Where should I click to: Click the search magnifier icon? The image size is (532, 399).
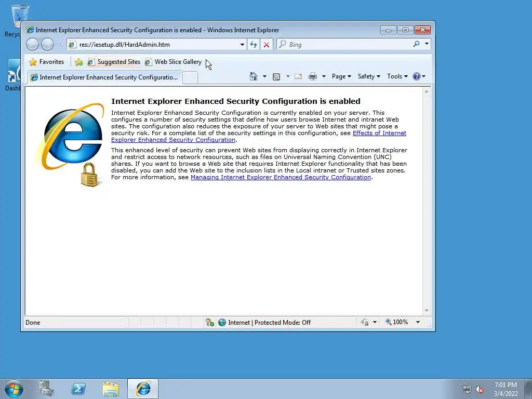tap(416, 44)
